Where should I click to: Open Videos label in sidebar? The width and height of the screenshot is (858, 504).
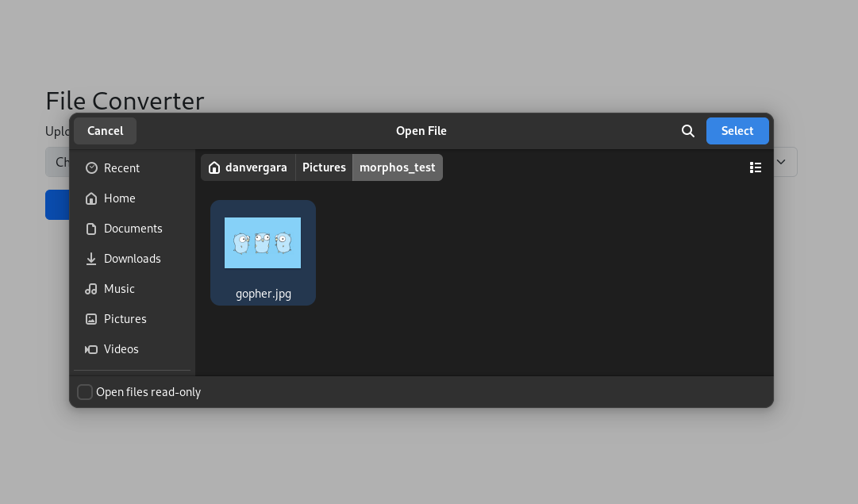pyautogui.click(x=121, y=349)
